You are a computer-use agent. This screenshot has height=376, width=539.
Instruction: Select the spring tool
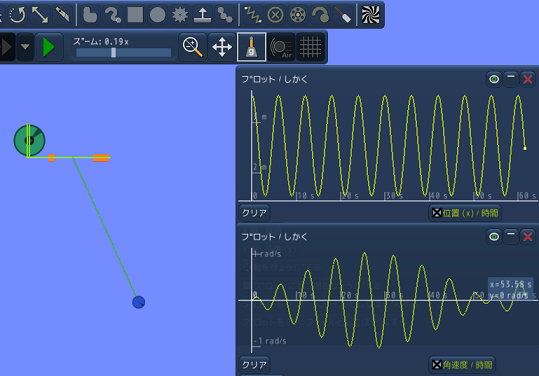(253, 15)
